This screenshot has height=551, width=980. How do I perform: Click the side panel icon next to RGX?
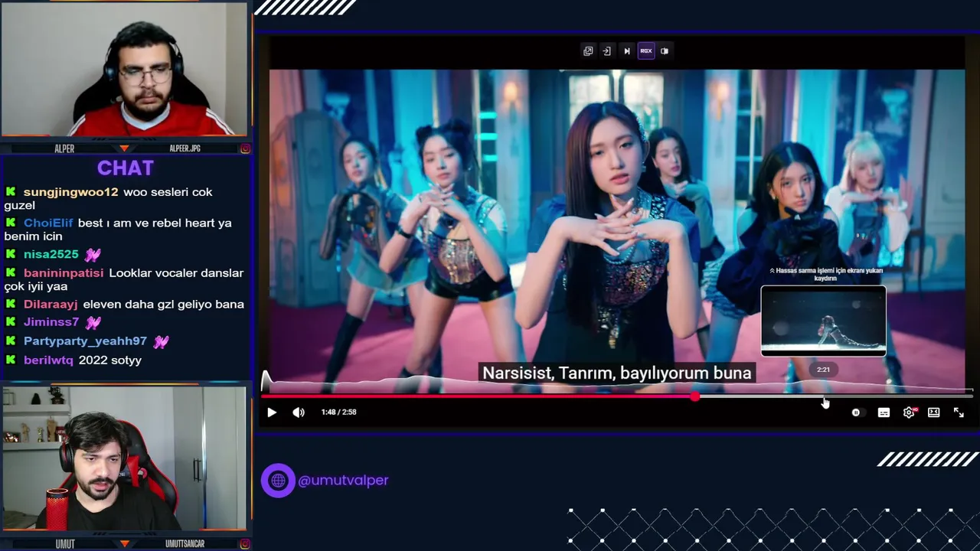665,51
